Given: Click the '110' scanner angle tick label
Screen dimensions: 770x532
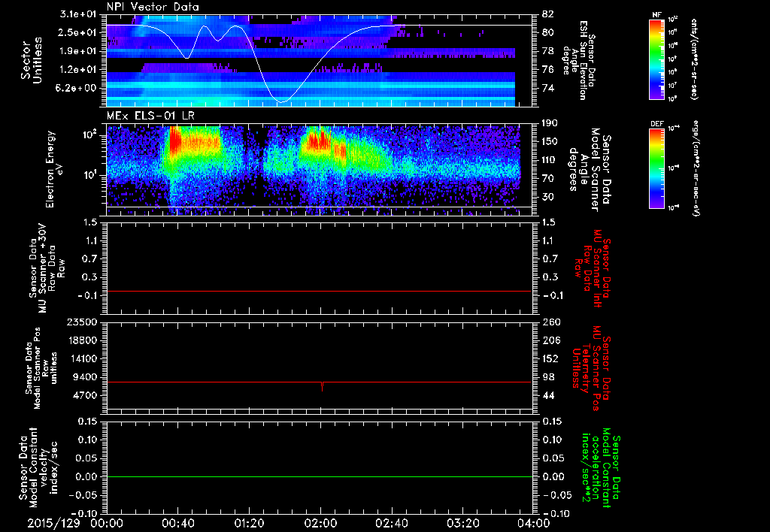Looking at the screenshot, I should point(550,160).
